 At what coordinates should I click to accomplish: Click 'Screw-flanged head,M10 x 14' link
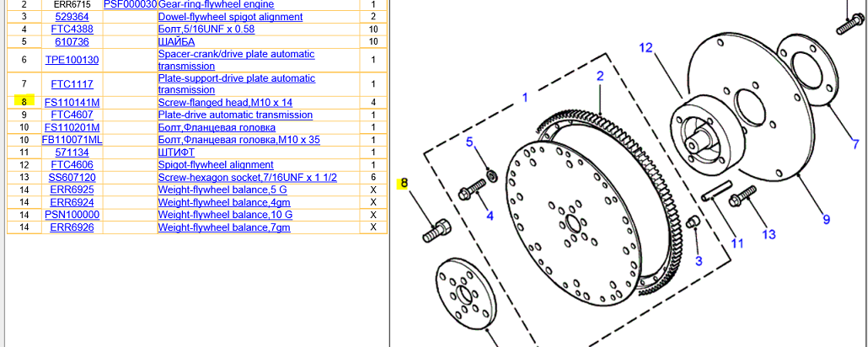click(x=225, y=103)
